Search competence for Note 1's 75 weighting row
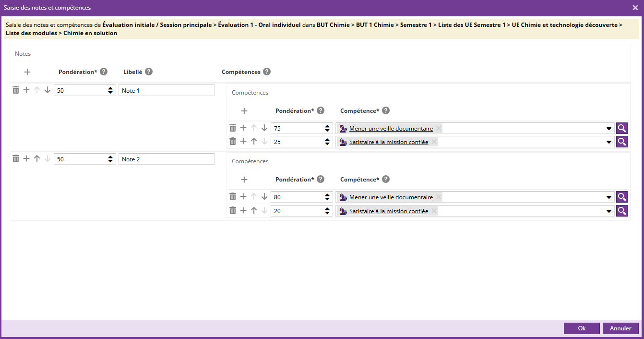 click(x=622, y=128)
